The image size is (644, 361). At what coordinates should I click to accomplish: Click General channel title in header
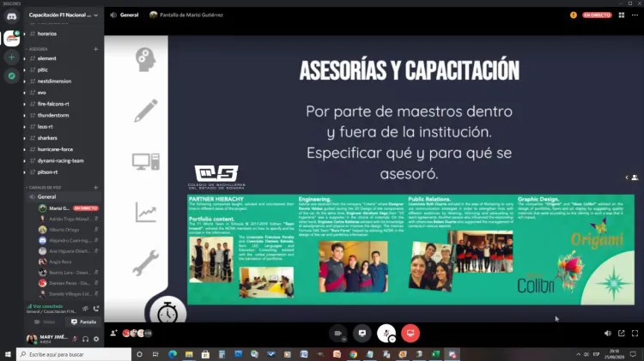129,15
